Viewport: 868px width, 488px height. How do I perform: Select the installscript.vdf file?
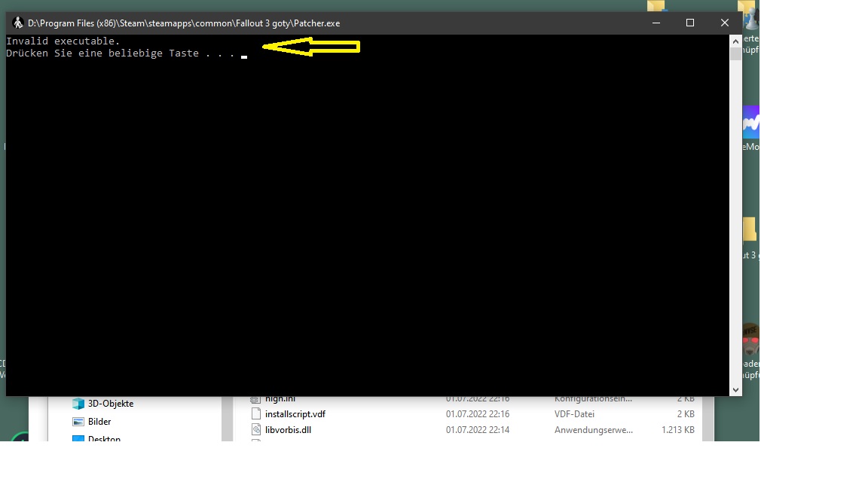(x=295, y=414)
